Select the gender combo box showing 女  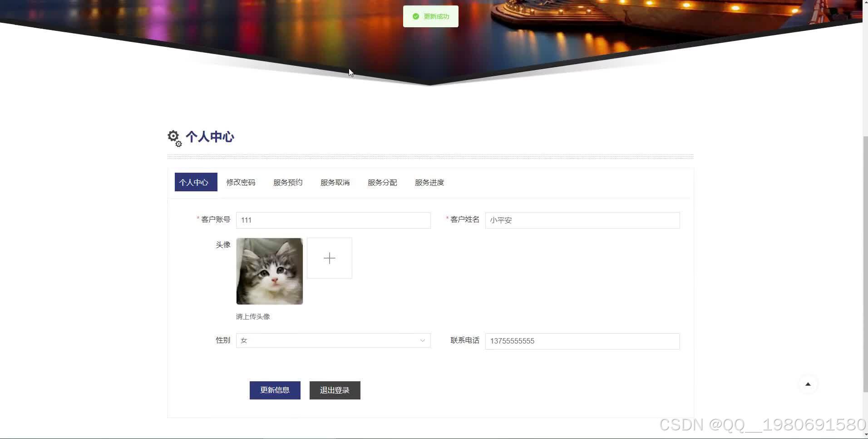click(x=333, y=340)
